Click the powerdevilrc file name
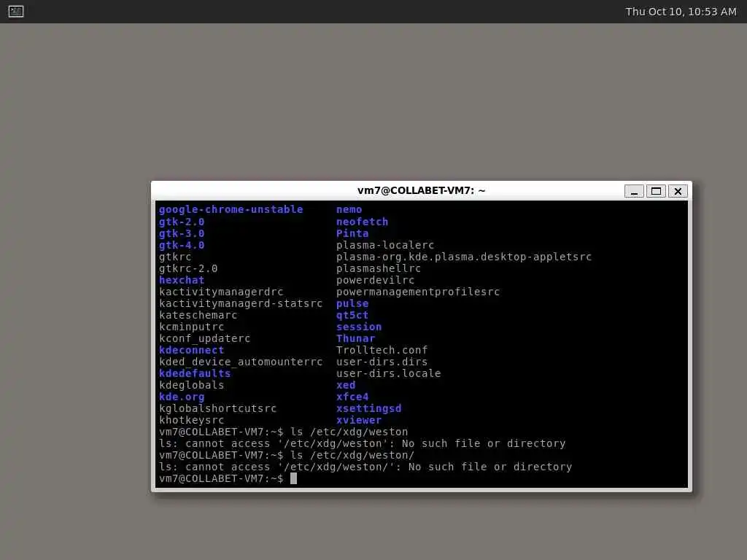Screen dimensions: 747x560 click(x=376, y=280)
